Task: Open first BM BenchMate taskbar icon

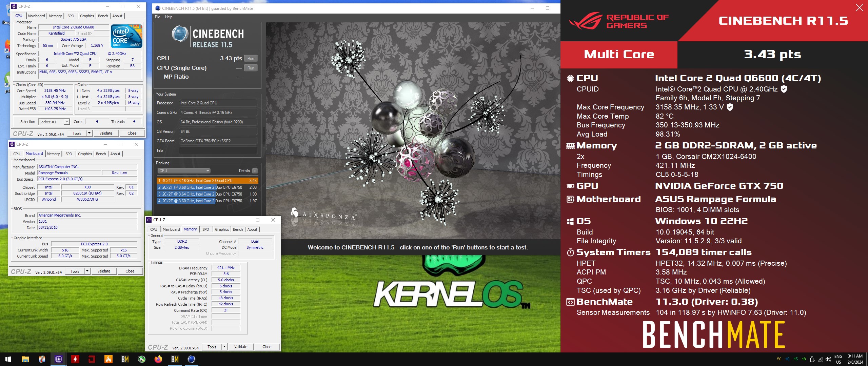Action: [x=125, y=359]
